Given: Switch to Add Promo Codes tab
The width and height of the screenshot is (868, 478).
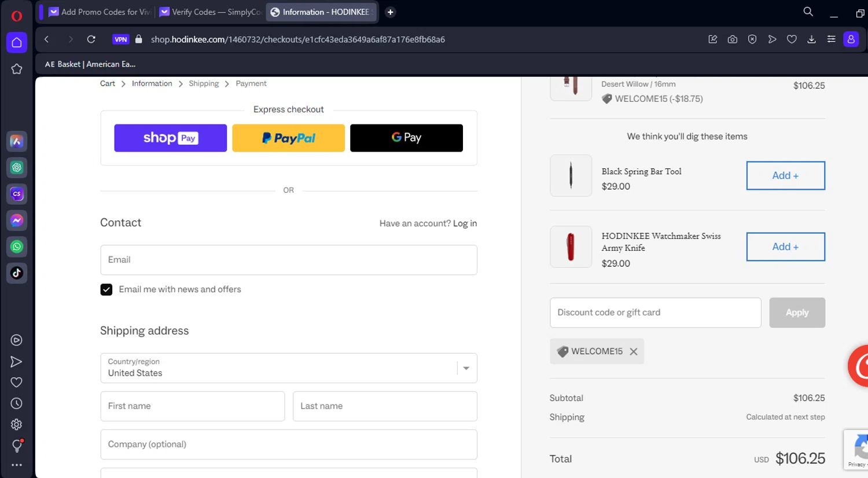Looking at the screenshot, I should pos(100,12).
